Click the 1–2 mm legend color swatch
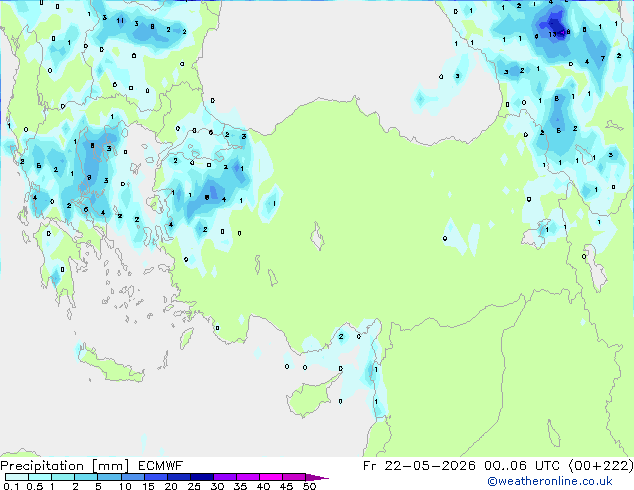 pos(63,477)
